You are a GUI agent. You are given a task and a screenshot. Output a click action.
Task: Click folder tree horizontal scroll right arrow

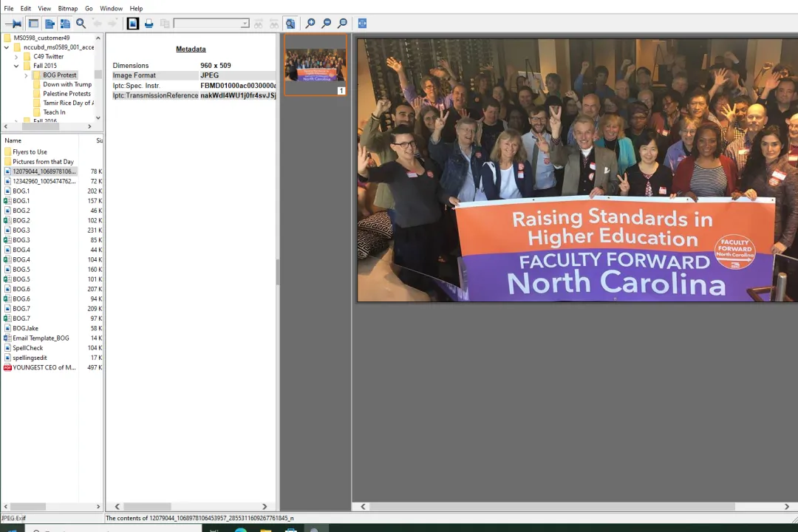click(x=89, y=126)
